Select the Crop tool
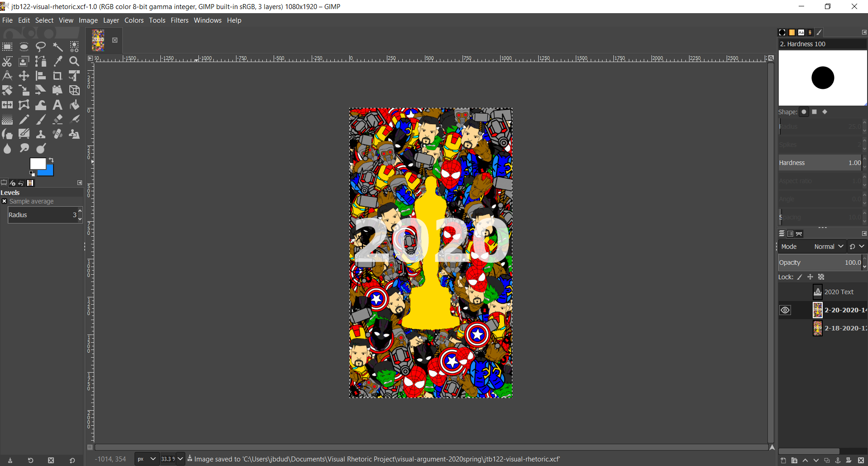 (x=58, y=76)
